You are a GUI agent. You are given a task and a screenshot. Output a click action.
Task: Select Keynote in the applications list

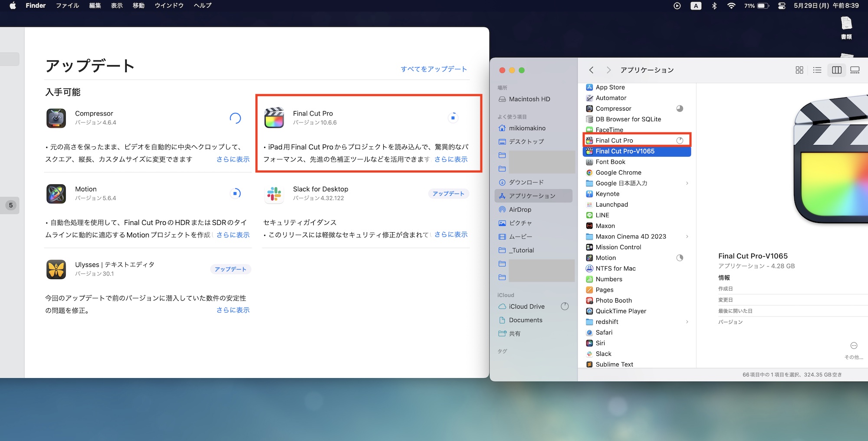[x=637, y=194]
